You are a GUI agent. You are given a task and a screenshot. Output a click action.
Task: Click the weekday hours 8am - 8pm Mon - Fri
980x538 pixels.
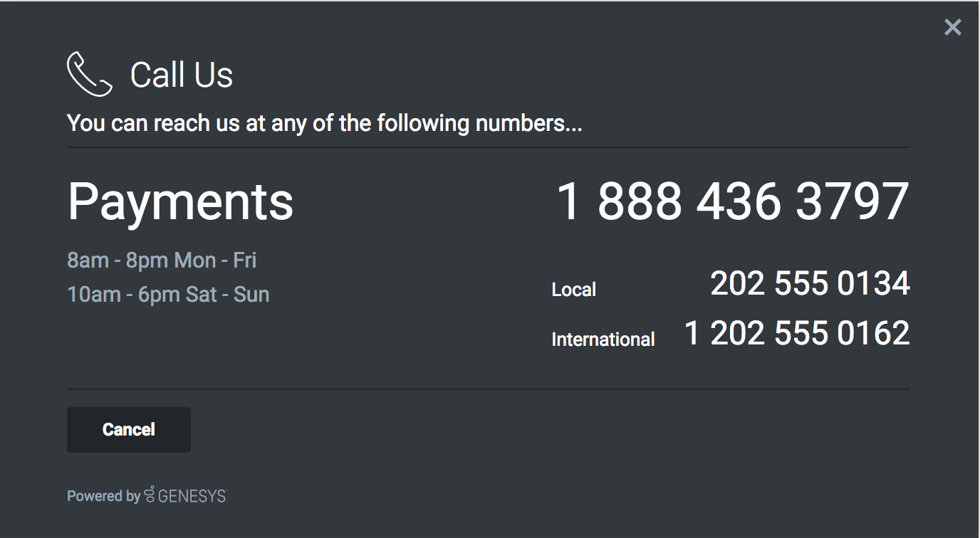click(162, 260)
